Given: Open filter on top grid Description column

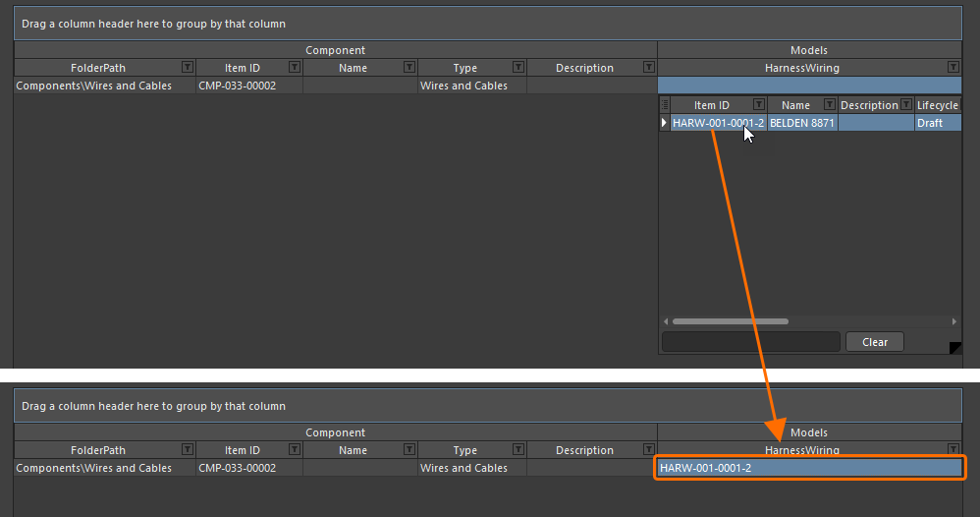Looking at the screenshot, I should pos(649,67).
